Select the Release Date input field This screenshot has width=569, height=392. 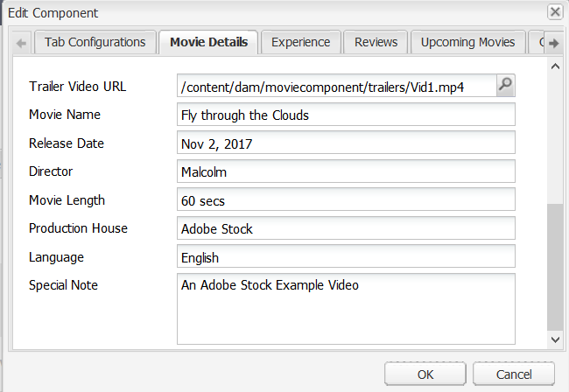[346, 143]
